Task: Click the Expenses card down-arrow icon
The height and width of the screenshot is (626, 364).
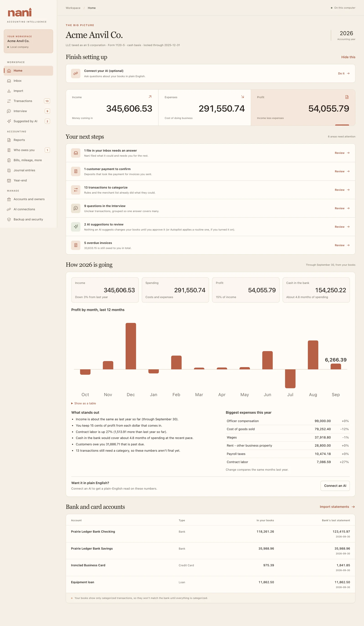Action: [x=243, y=97]
